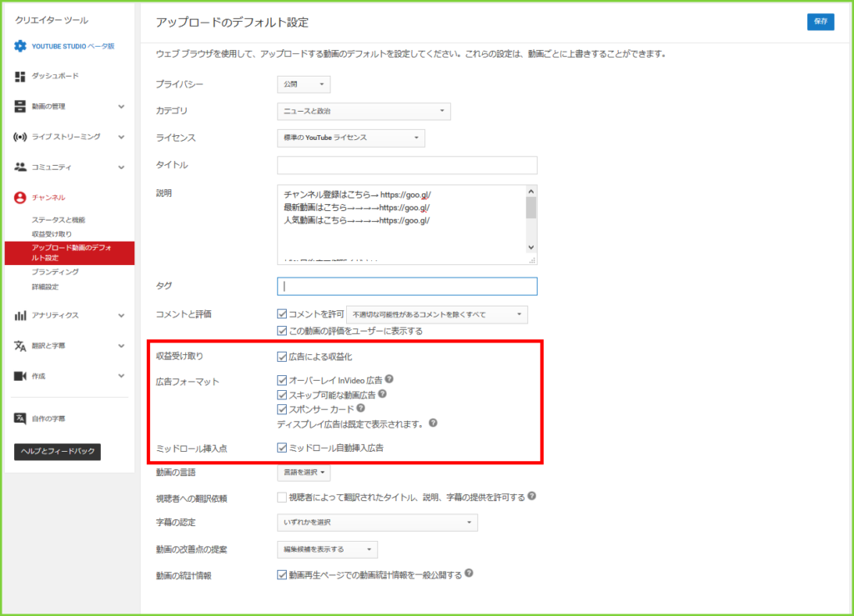
Task: Click help icon beside オーバーレイ InVideo 広告
Action: (389, 378)
